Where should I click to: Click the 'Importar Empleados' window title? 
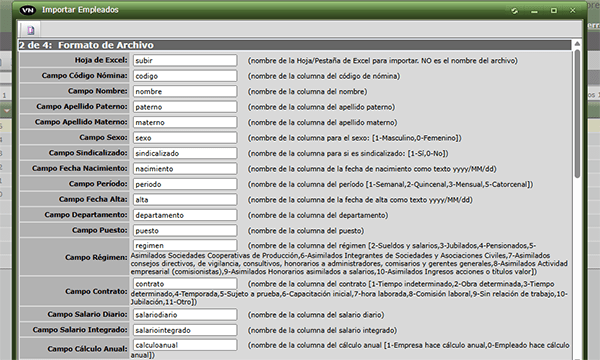coord(80,10)
